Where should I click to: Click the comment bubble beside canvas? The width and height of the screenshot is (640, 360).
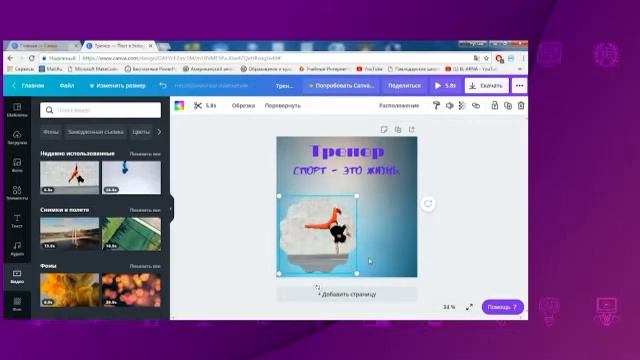tap(428, 204)
